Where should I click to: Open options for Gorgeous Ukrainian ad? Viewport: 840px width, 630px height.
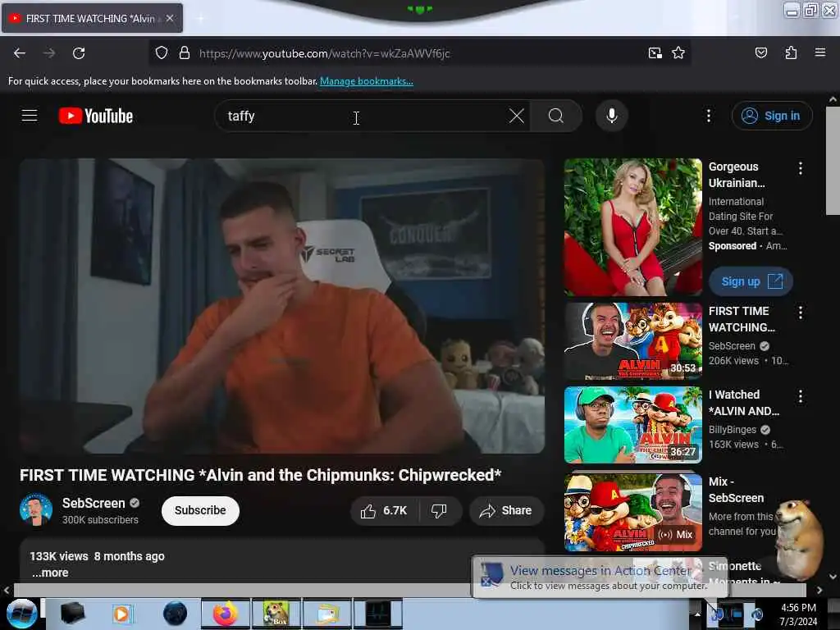point(801,168)
